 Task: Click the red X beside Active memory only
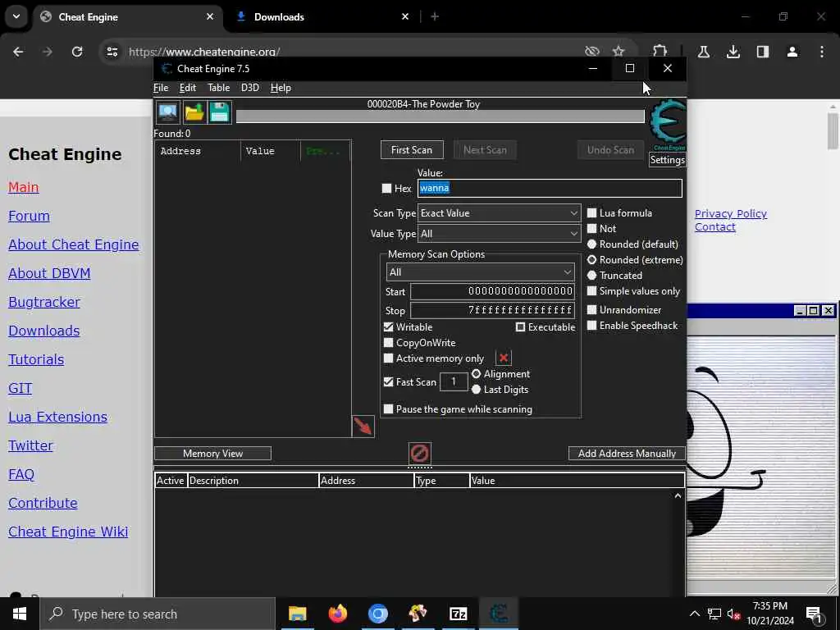coord(504,358)
